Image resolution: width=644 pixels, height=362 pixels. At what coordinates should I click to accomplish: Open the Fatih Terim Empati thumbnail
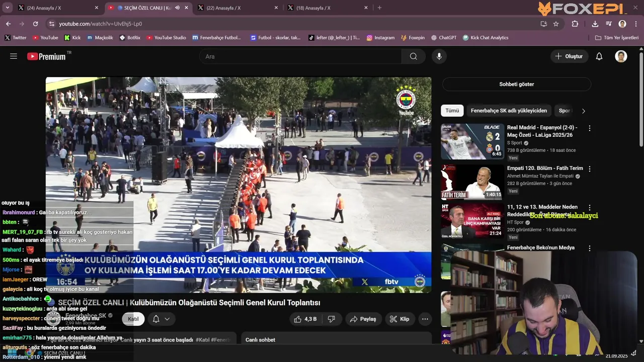pyautogui.click(x=472, y=182)
